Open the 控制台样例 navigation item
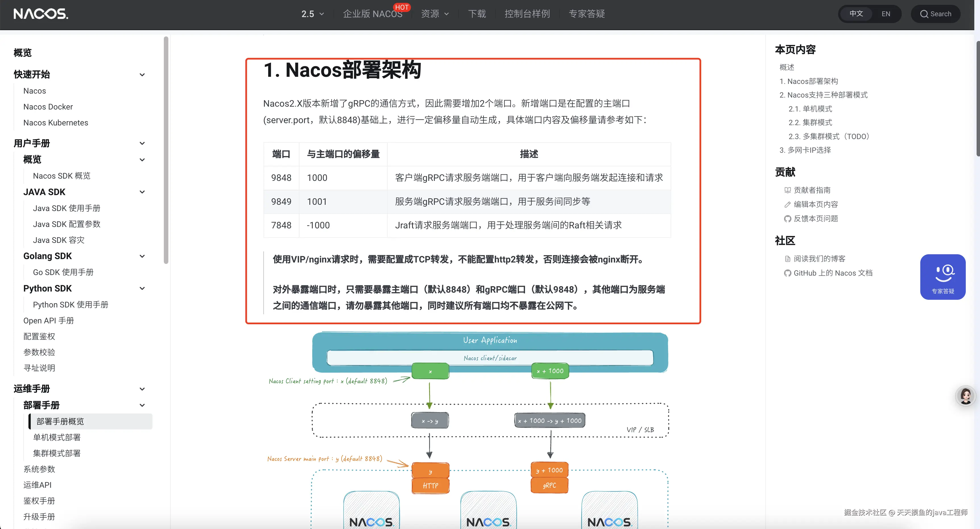Viewport: 980px width, 529px height. [x=527, y=14]
